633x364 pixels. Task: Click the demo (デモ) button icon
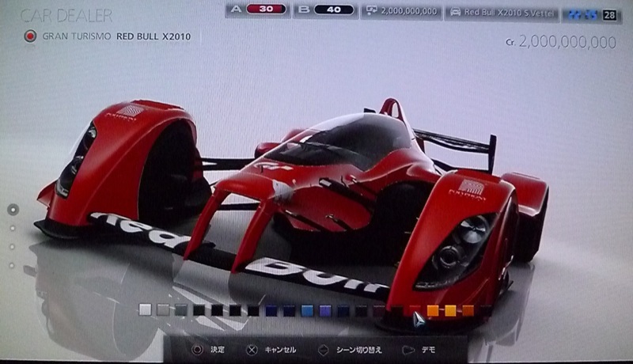pyautogui.click(x=408, y=348)
